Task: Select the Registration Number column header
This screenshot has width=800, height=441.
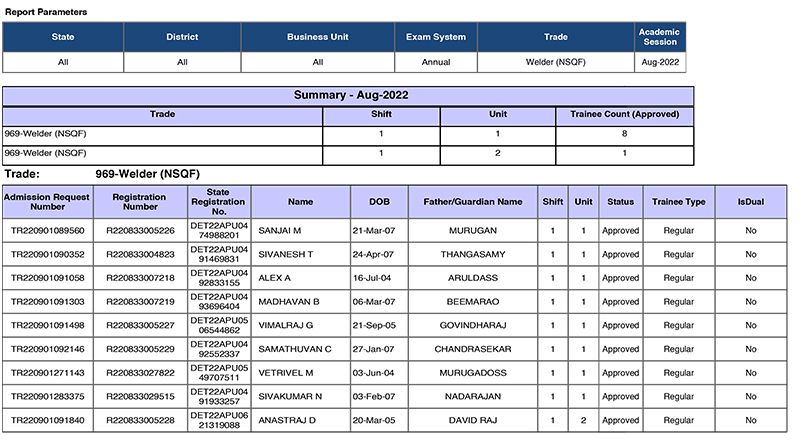Action: [139, 202]
